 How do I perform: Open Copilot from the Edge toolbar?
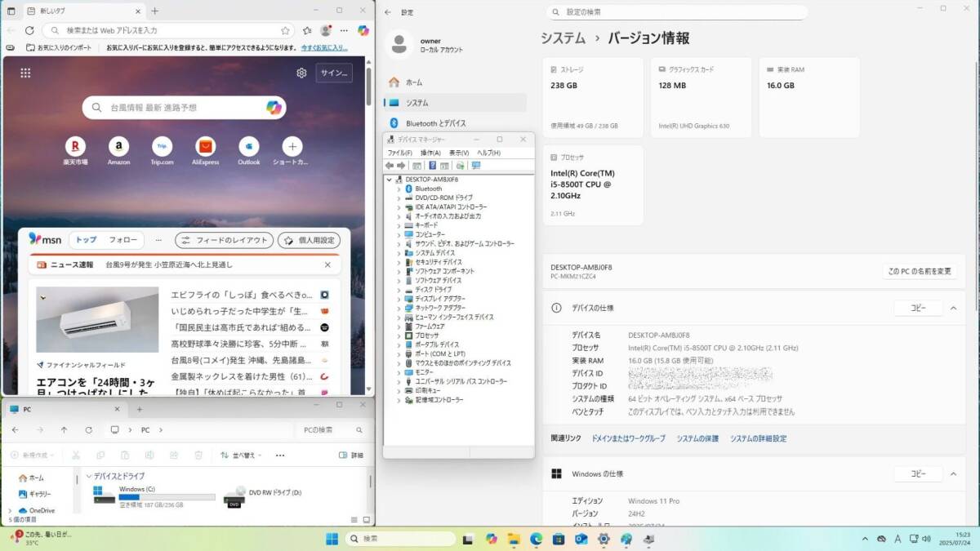[x=363, y=30]
